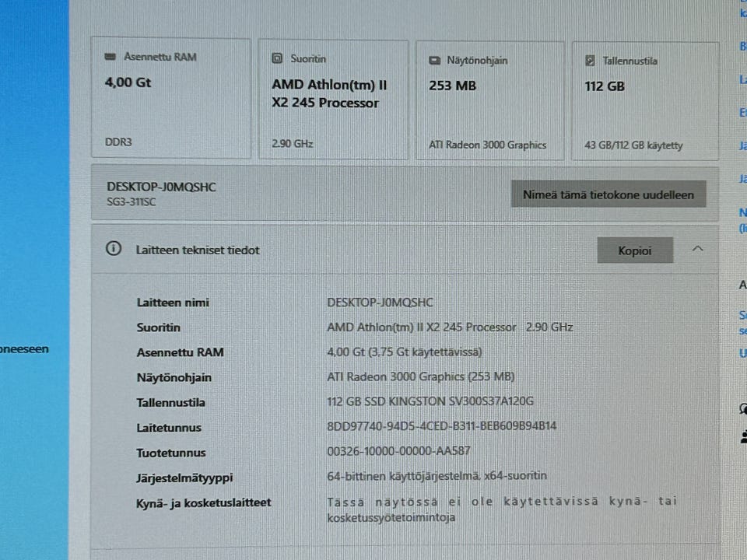
Task: Click the processor icon beside Suoritin
Action: (x=277, y=58)
